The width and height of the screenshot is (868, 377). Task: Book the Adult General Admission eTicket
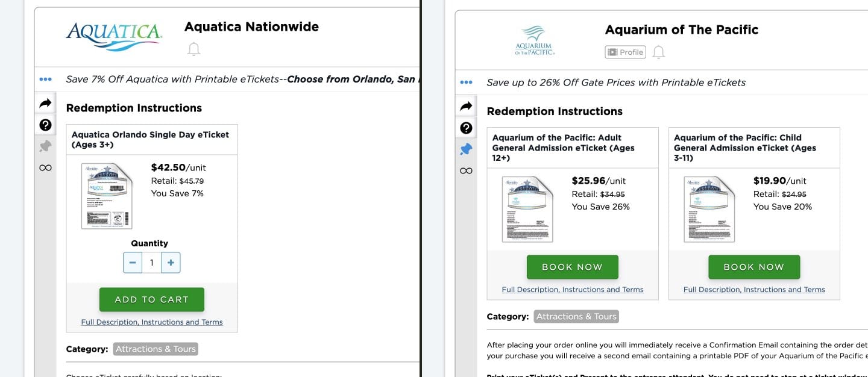(573, 267)
